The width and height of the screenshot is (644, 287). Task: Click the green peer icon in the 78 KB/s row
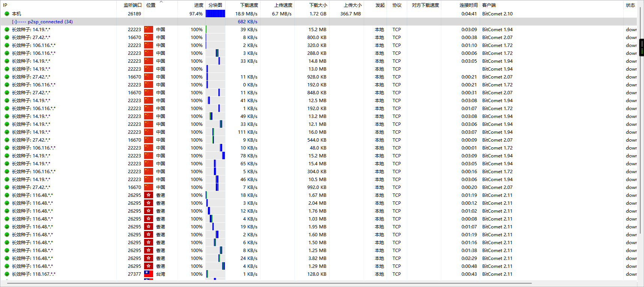pyautogui.click(x=7, y=156)
